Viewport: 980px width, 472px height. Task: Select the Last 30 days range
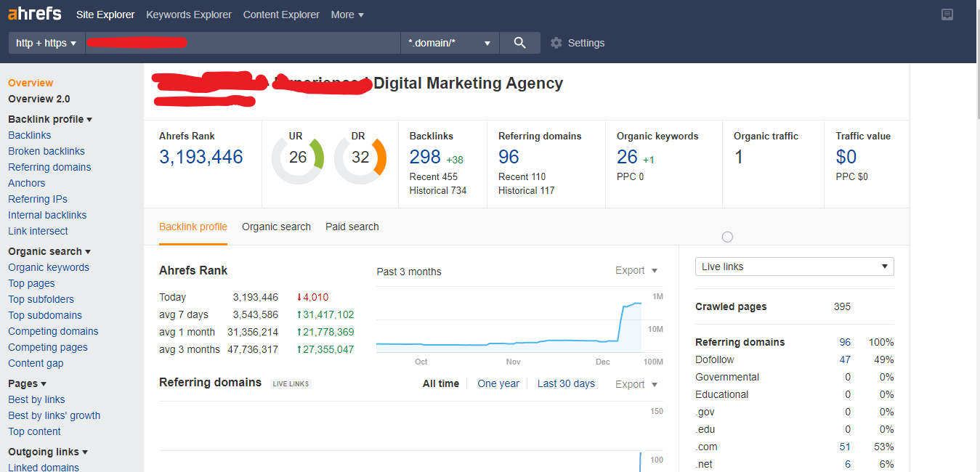click(x=566, y=383)
